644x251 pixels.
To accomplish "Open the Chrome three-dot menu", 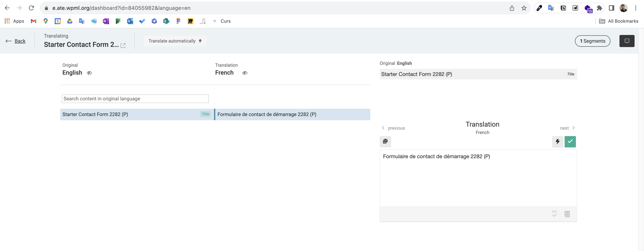I will [636, 8].
